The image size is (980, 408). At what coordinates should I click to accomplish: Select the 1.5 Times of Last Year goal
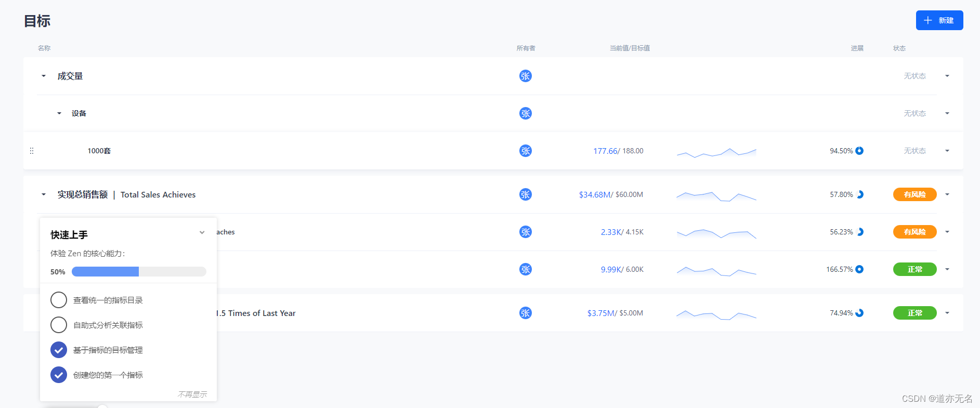(256, 313)
